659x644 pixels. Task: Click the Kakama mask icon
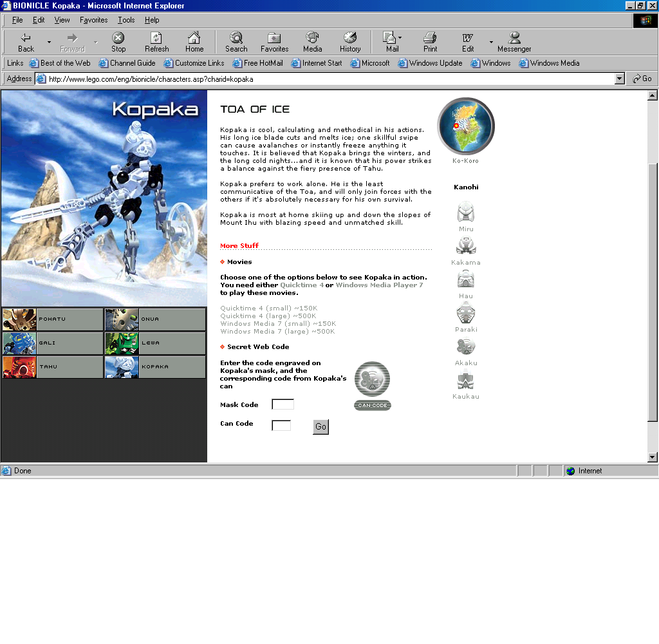[x=466, y=245]
